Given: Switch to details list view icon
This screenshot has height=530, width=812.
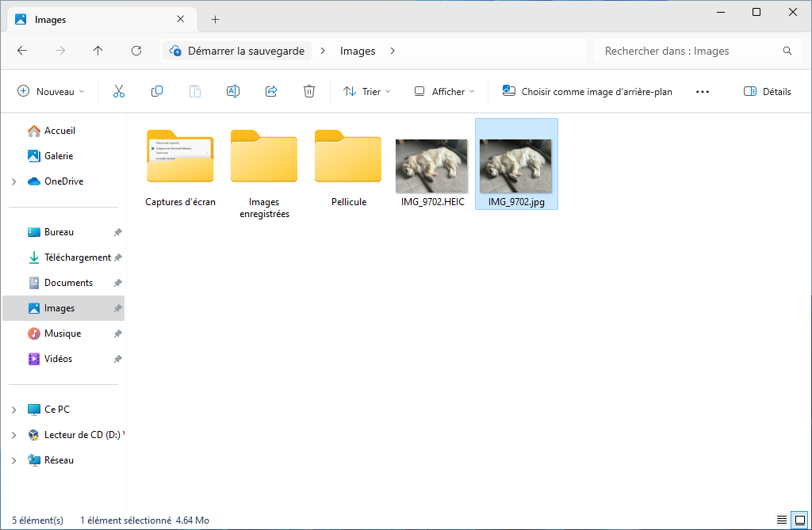Looking at the screenshot, I should (x=781, y=520).
